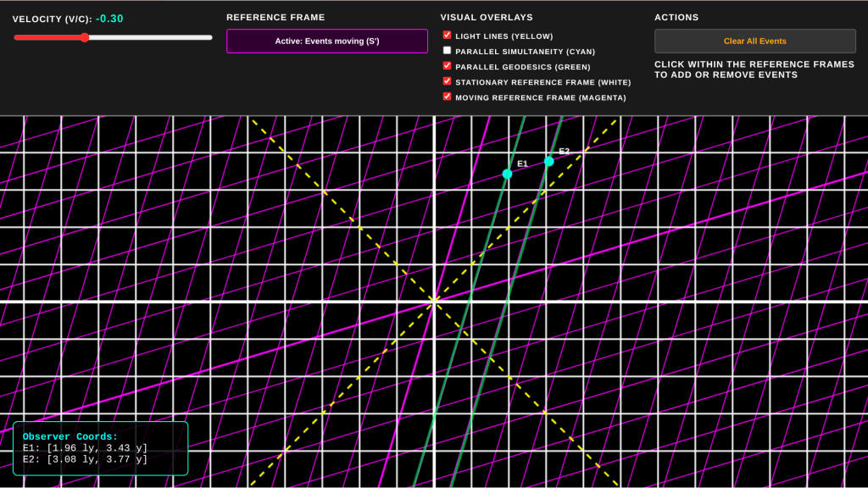868x488 pixels.
Task: Click the 'Parallel Simultaneity (Cyan)' label text
Action: click(x=525, y=52)
